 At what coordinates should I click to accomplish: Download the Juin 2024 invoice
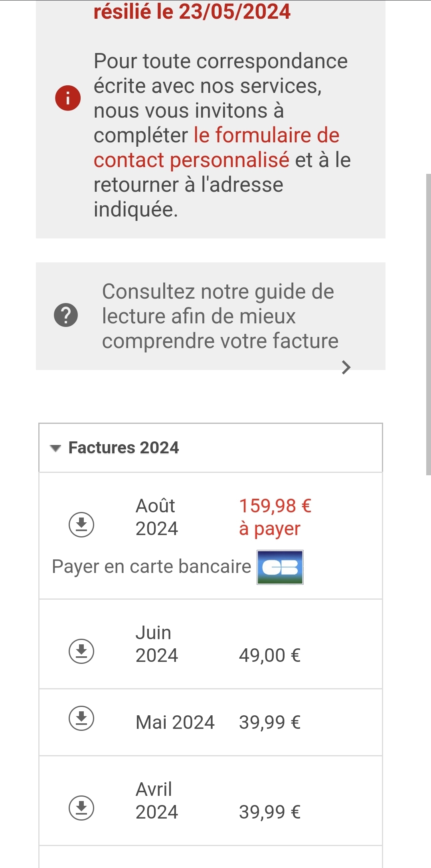[81, 651]
